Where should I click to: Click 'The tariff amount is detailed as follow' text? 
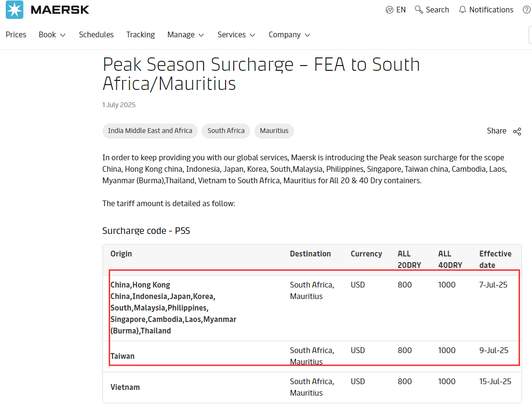click(169, 204)
